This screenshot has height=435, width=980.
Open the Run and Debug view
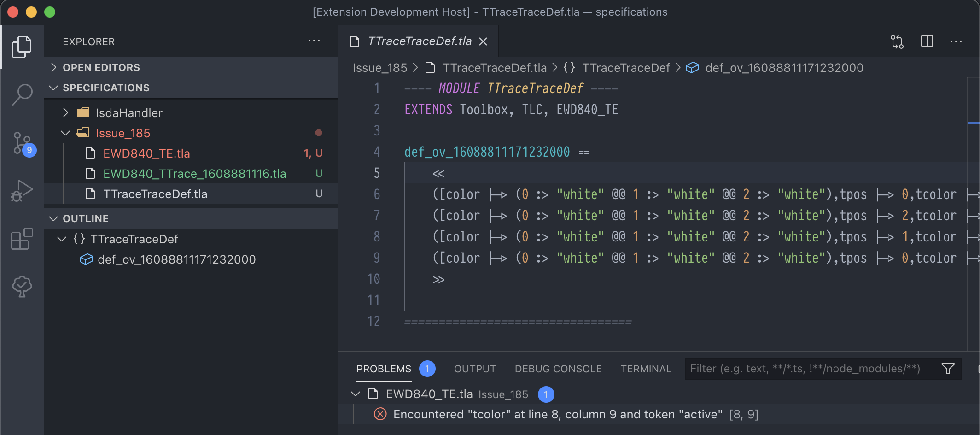[22, 189]
